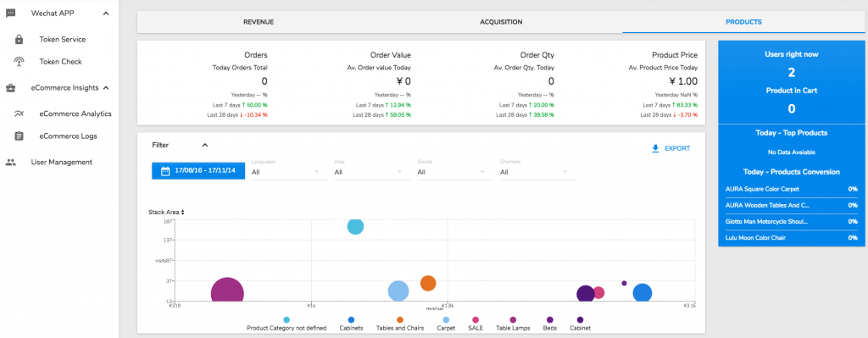Click the calendar icon in date button

164,171
